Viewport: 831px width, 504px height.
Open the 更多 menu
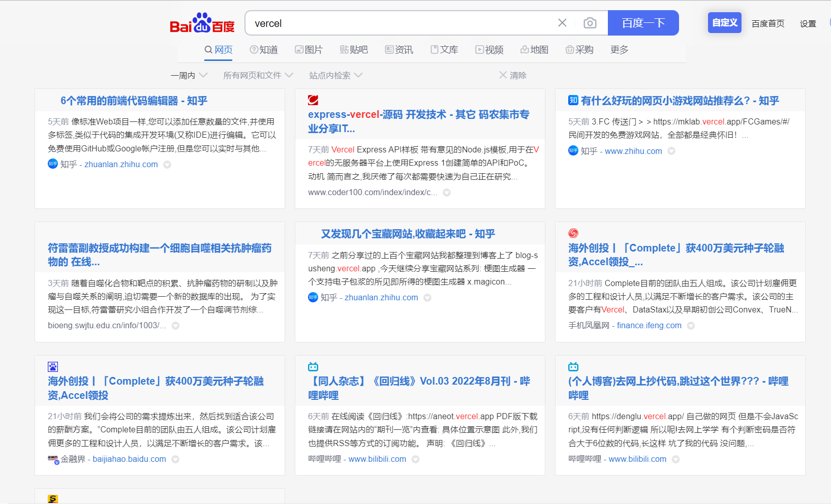point(619,49)
